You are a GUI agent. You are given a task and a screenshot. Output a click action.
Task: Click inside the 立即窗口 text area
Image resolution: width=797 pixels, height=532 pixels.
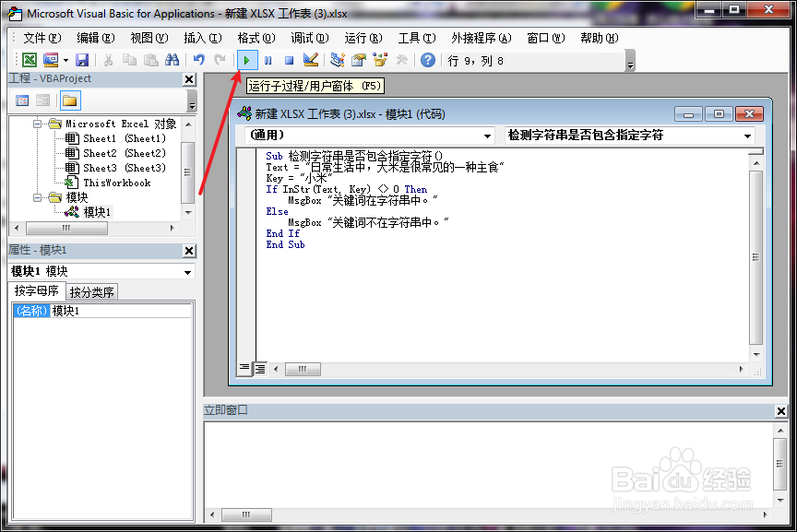[488, 465]
